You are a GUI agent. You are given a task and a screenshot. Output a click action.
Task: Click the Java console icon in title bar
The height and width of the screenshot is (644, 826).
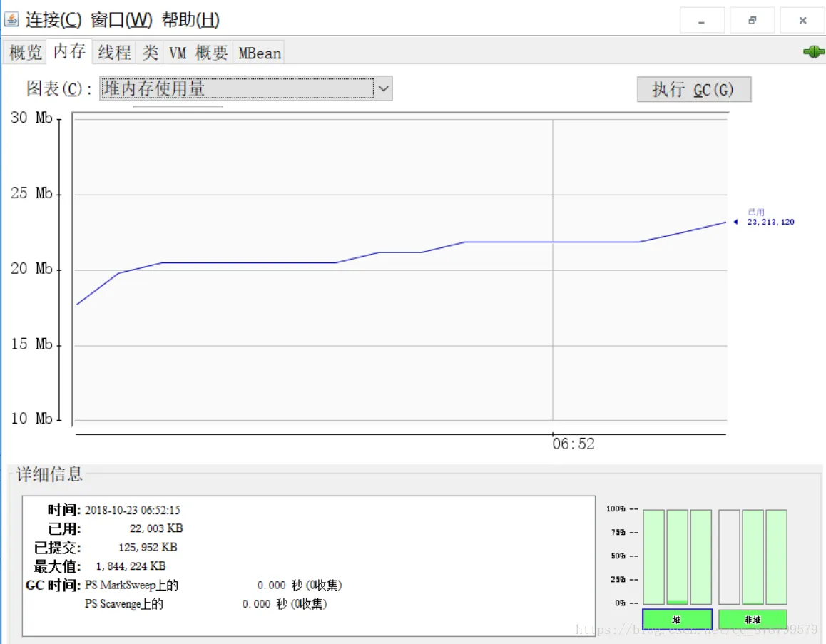pyautogui.click(x=11, y=19)
